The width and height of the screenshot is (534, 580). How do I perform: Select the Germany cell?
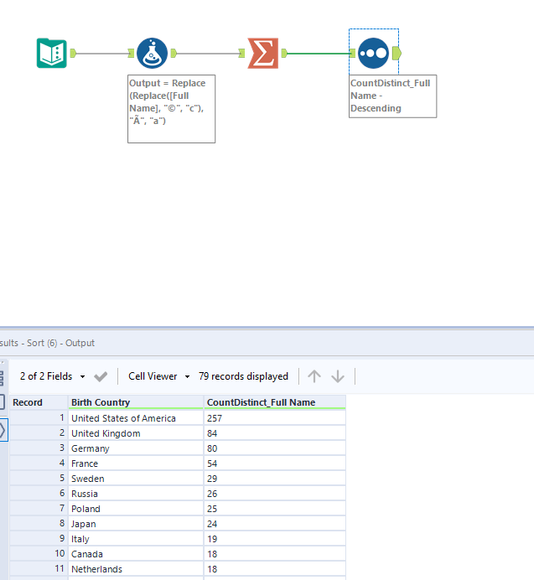[x=136, y=448]
